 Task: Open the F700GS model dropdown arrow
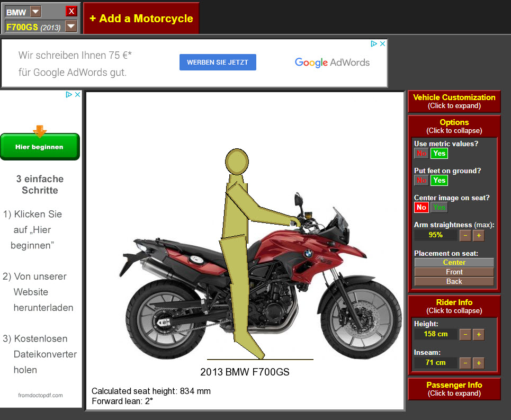tap(70, 26)
